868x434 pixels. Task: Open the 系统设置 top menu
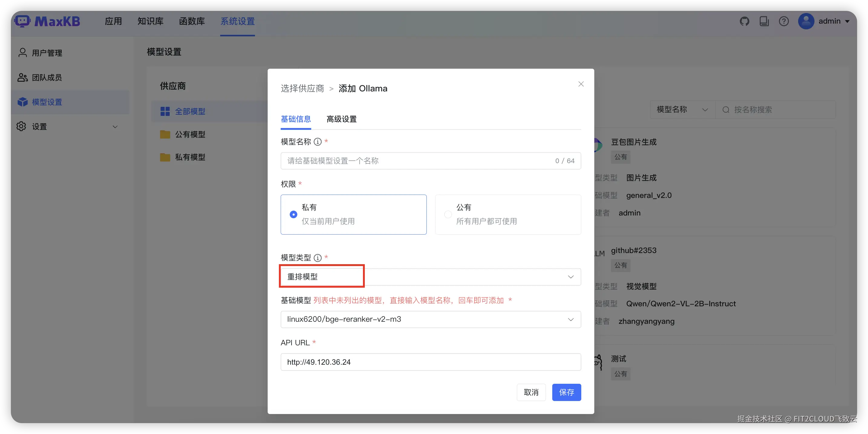click(x=237, y=21)
